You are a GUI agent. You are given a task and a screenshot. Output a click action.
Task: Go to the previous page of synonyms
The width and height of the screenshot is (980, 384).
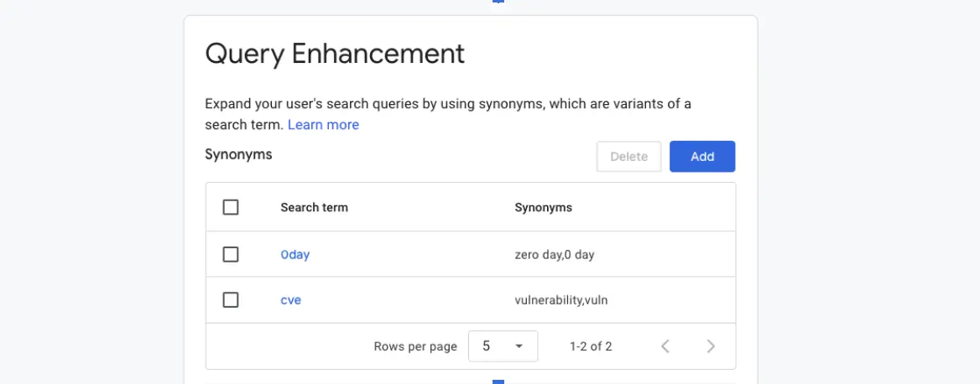(x=665, y=346)
